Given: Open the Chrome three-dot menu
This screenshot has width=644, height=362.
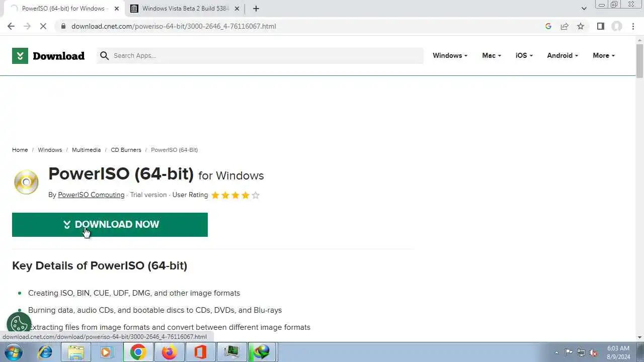Looking at the screenshot, I should (633, 26).
